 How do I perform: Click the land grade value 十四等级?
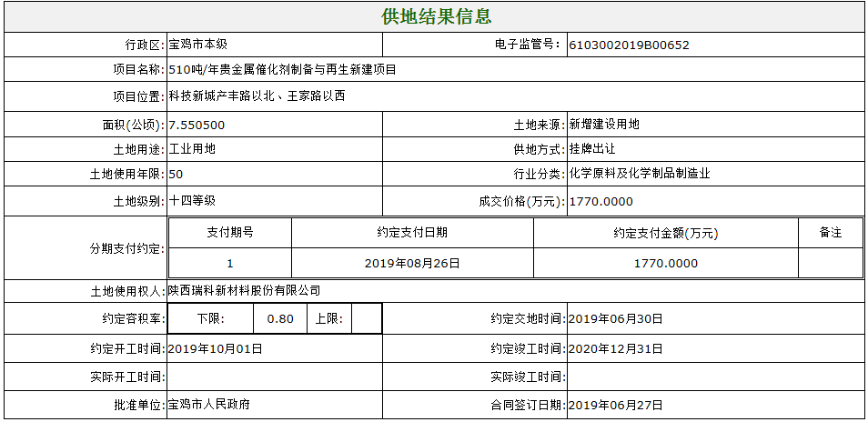192,201
